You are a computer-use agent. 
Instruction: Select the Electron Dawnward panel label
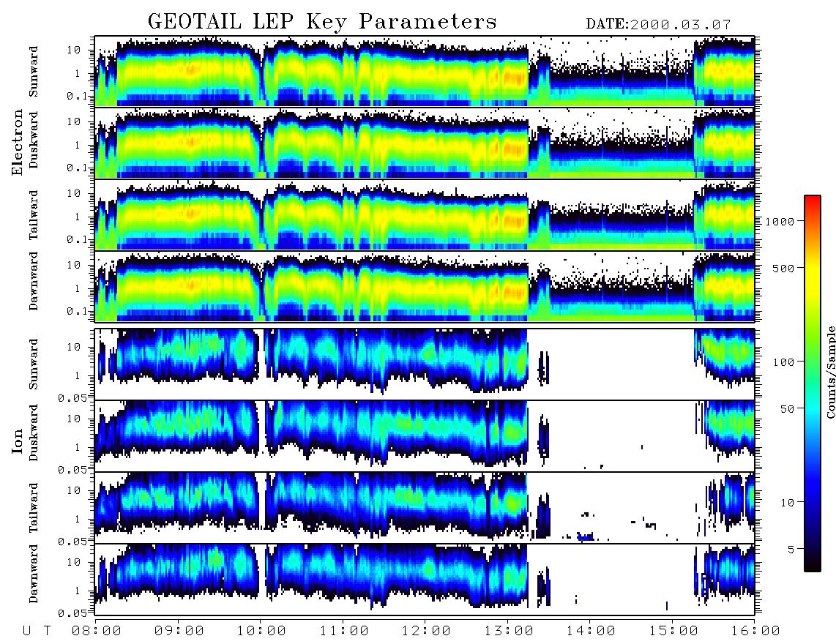point(33,282)
